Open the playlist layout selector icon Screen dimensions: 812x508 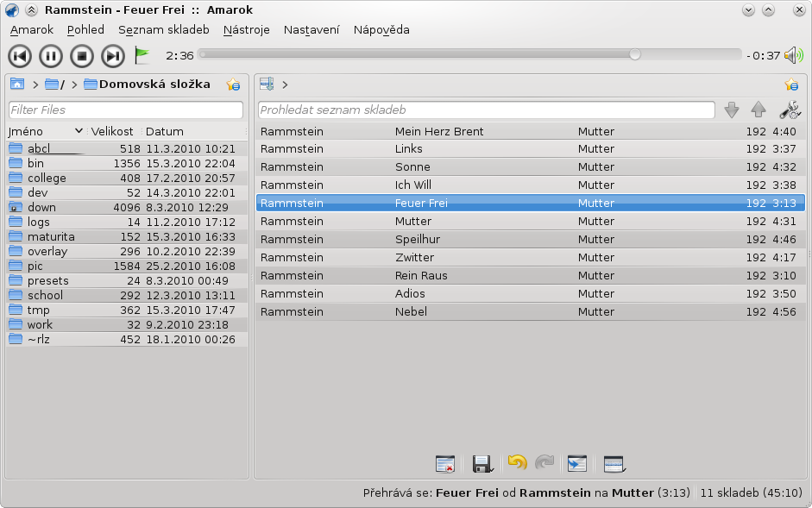tap(614, 463)
